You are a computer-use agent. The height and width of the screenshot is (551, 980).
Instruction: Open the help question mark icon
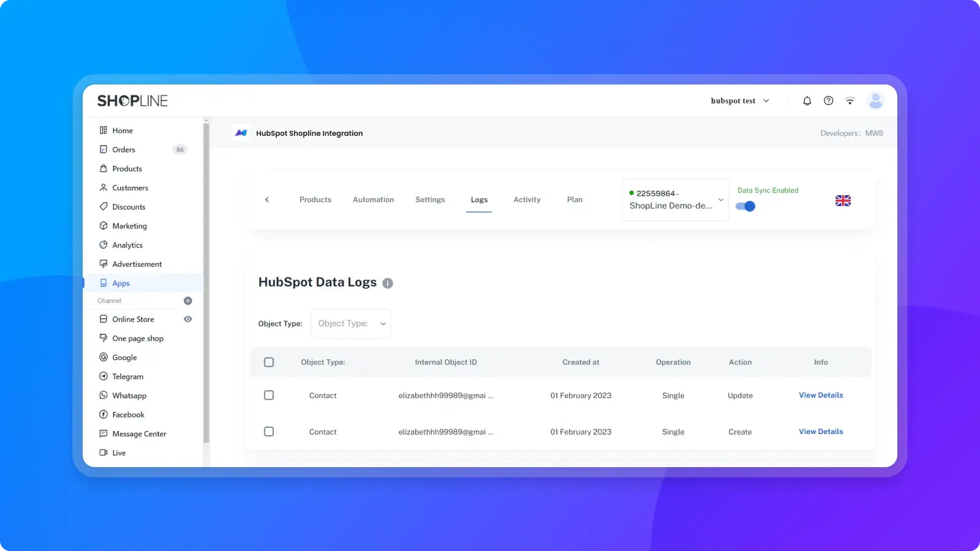(828, 101)
